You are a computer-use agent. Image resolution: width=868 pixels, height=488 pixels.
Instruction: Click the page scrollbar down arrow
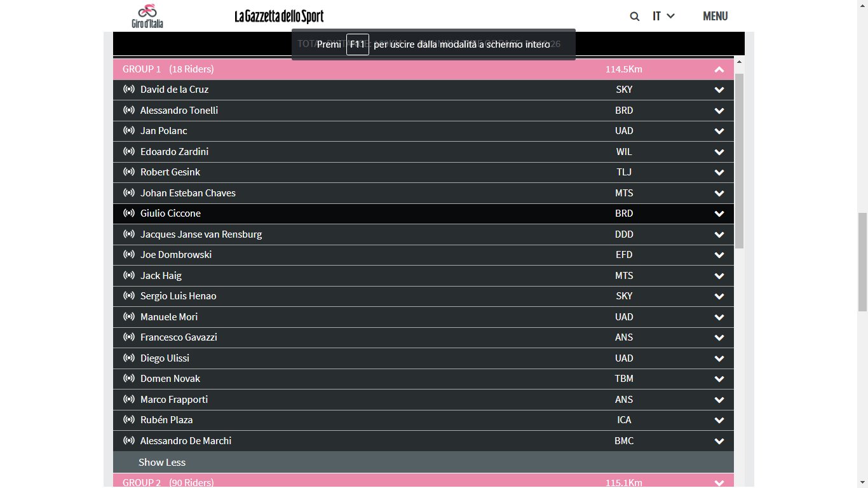862,482
